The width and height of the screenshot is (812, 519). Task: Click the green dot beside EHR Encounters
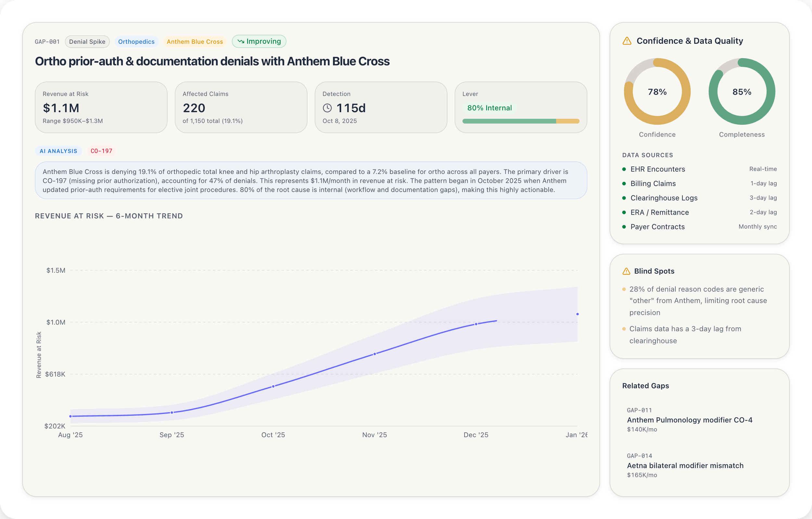(624, 169)
